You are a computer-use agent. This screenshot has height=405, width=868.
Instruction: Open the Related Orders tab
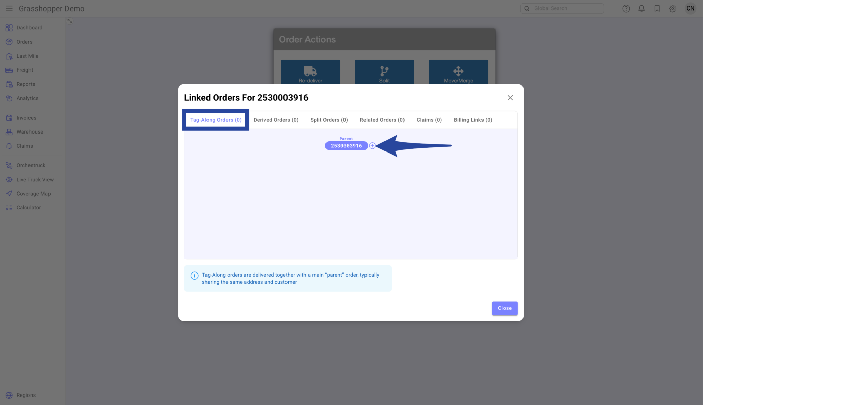382,120
